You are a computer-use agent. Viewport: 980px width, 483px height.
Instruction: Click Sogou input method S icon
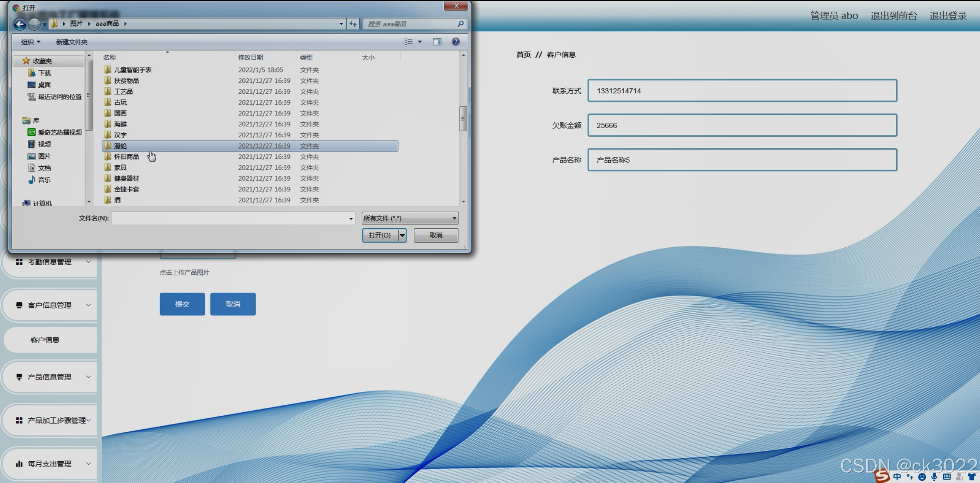[x=882, y=476]
